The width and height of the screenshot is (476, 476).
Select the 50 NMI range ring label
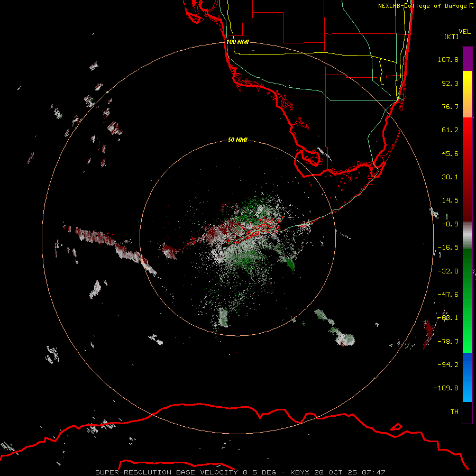click(x=237, y=140)
